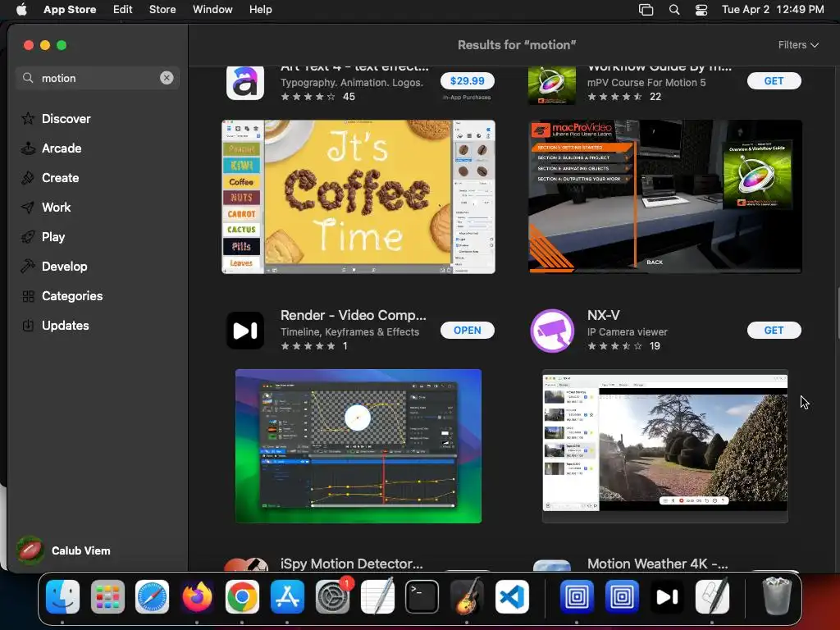Screen dimensions: 840x630
Task: Clear the search field with the X icon
Action: click(167, 78)
